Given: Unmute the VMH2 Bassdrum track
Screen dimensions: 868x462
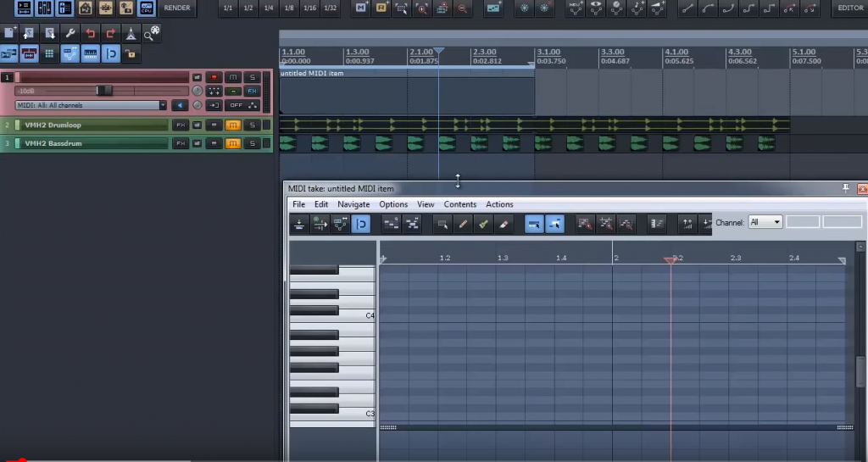Looking at the screenshot, I should click(233, 143).
